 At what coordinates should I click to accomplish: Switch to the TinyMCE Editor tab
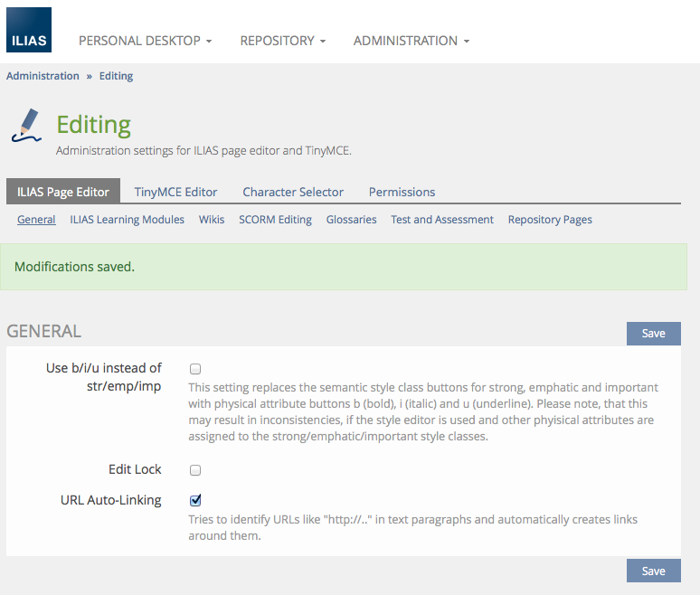(175, 192)
